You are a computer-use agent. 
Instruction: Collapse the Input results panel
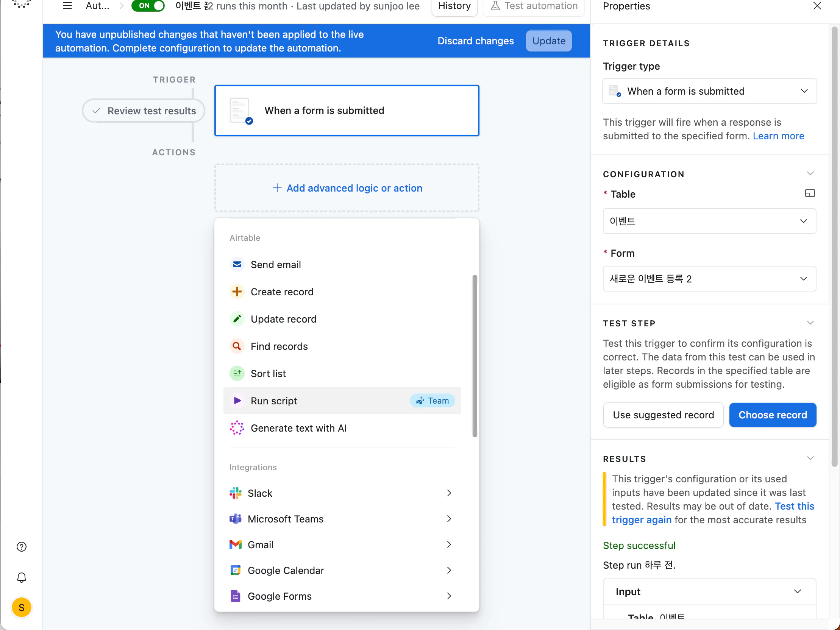click(x=798, y=591)
